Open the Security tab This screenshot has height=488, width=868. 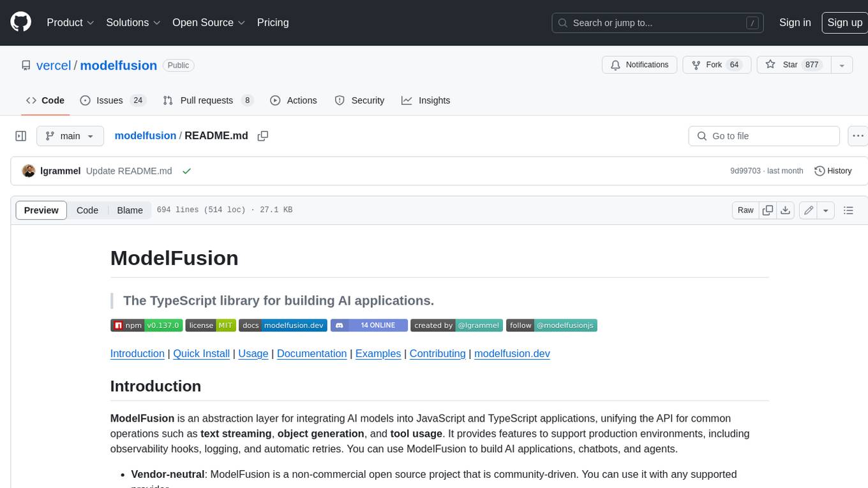[360, 100]
